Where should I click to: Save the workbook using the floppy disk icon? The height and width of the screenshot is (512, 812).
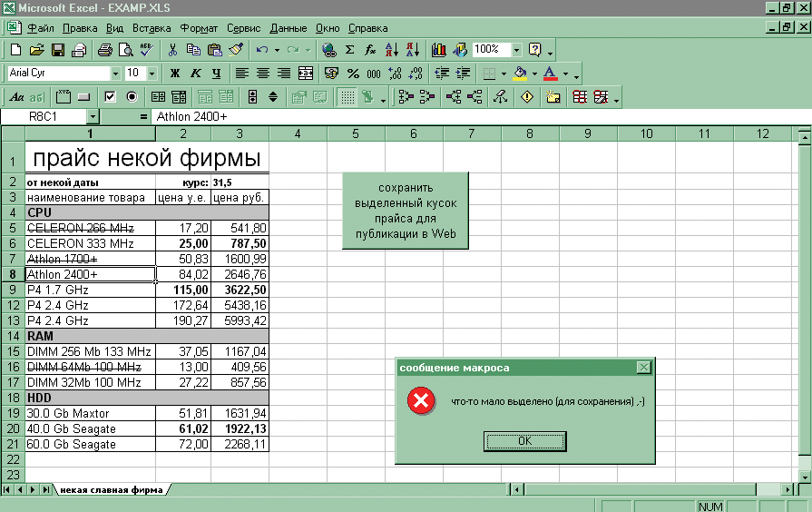(58, 50)
